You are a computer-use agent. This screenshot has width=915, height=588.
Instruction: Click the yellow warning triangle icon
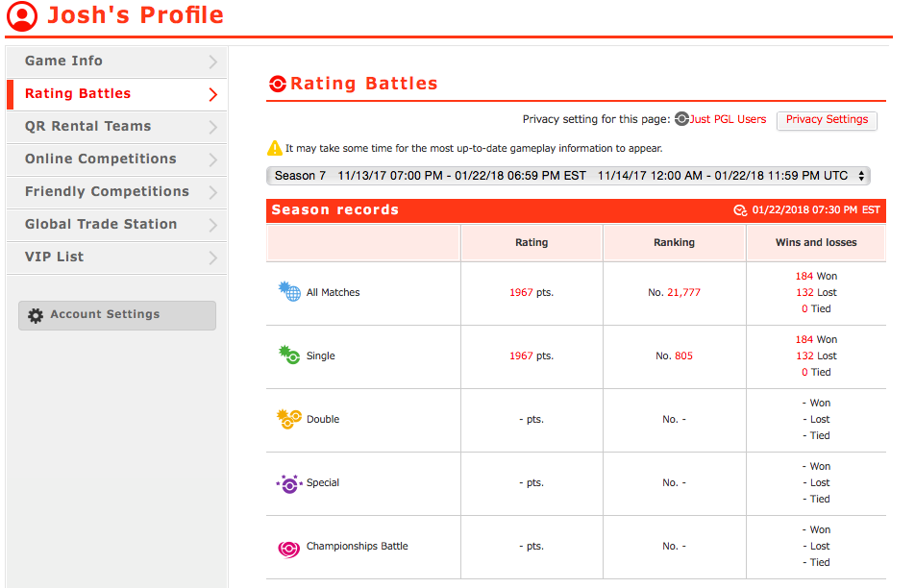point(274,148)
